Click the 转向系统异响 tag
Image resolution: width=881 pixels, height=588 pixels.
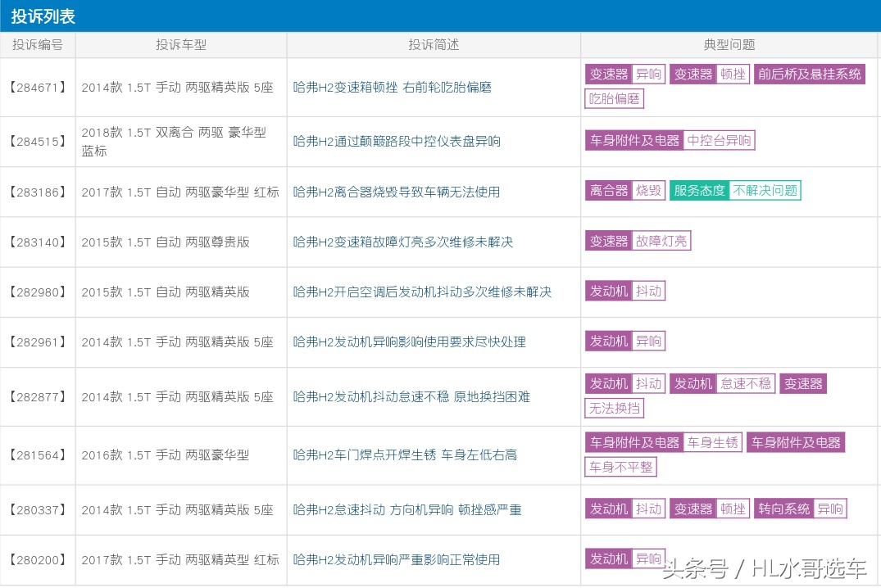(x=801, y=508)
